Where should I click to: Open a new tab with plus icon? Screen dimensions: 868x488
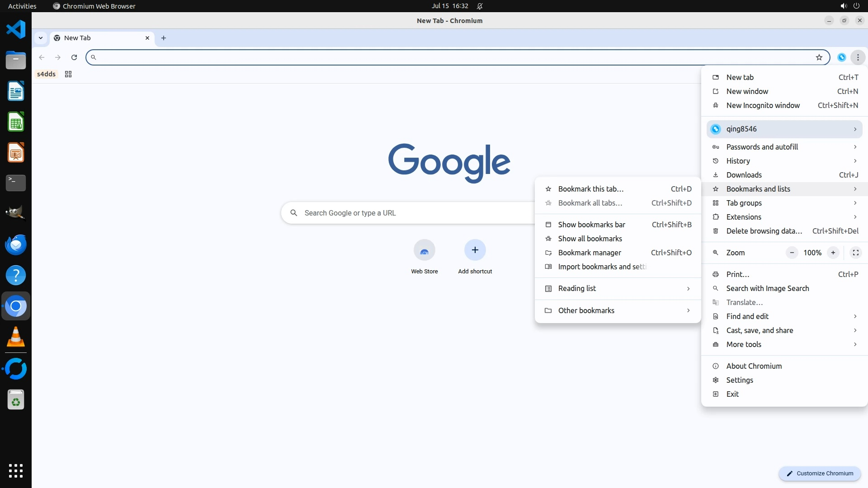[164, 38]
